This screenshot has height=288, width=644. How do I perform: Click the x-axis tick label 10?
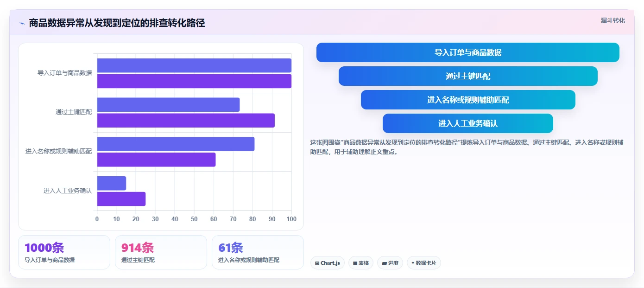[x=116, y=219]
